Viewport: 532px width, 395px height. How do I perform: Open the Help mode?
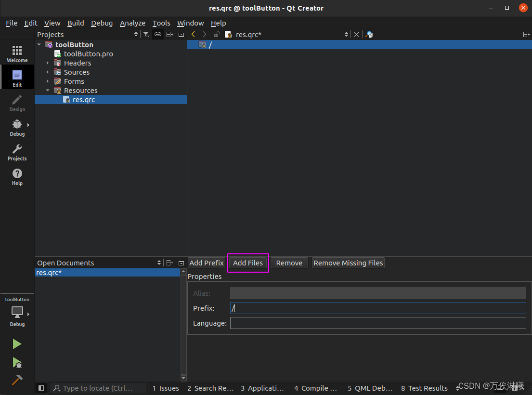(x=17, y=177)
